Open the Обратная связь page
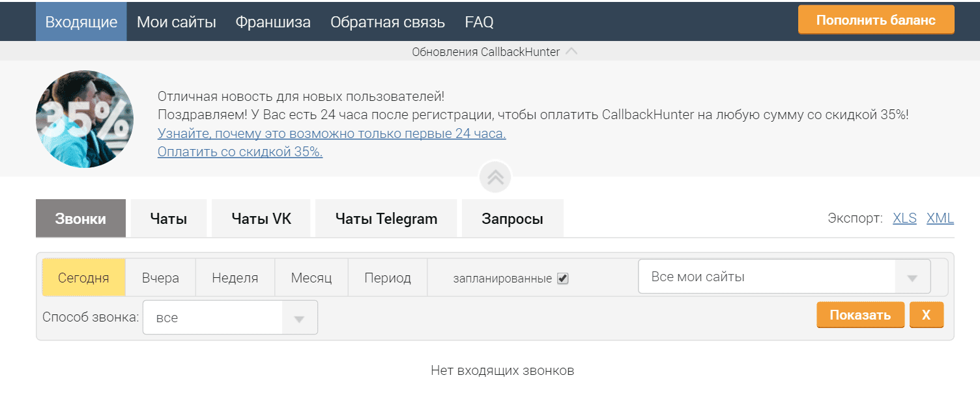 [x=388, y=21]
